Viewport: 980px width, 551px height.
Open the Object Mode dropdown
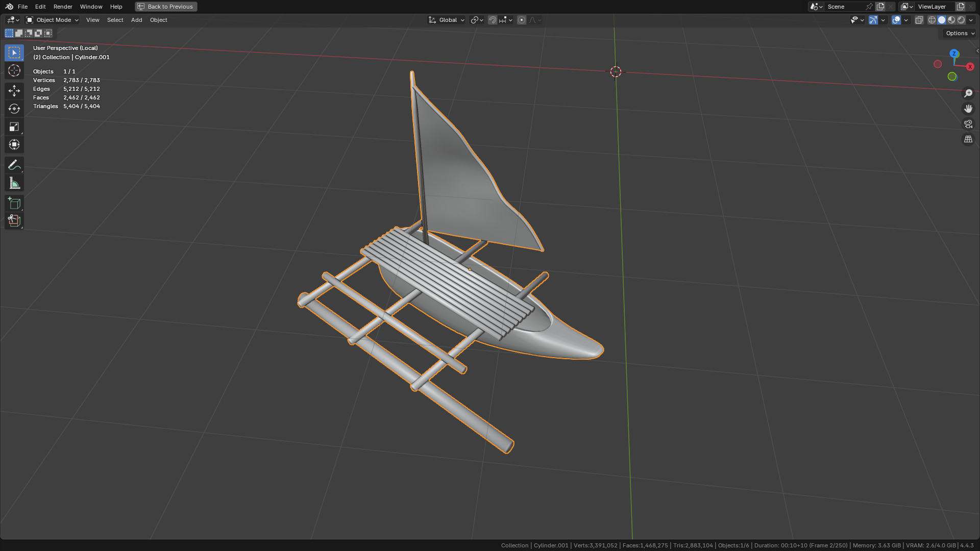[53, 20]
